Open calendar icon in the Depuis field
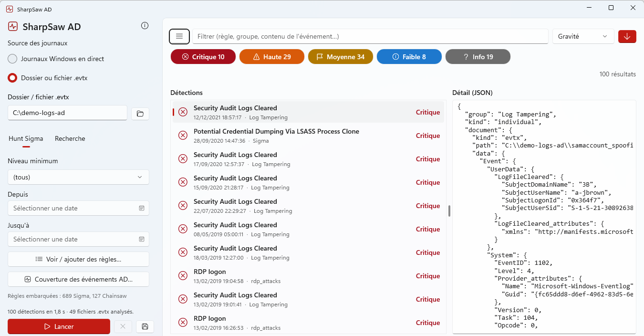The width and height of the screenshot is (644, 336). pyautogui.click(x=142, y=208)
